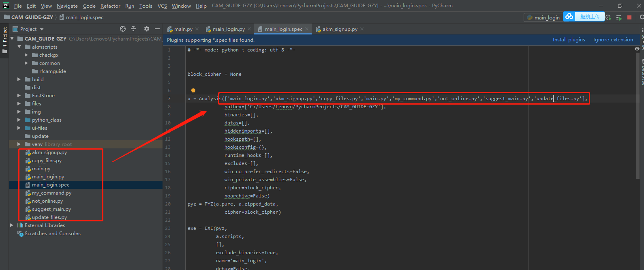Expand the venv library root folder
Viewport: 644px width, 270px height.
pos(19,144)
